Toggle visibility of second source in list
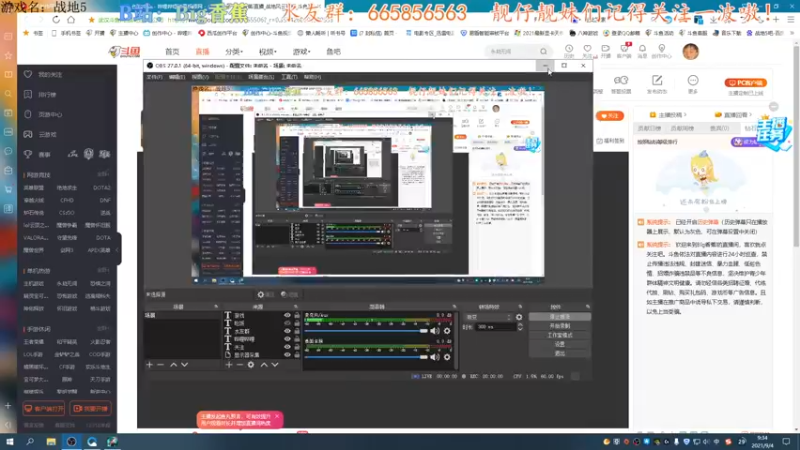Viewport: 800px width, 450px height. [x=287, y=323]
